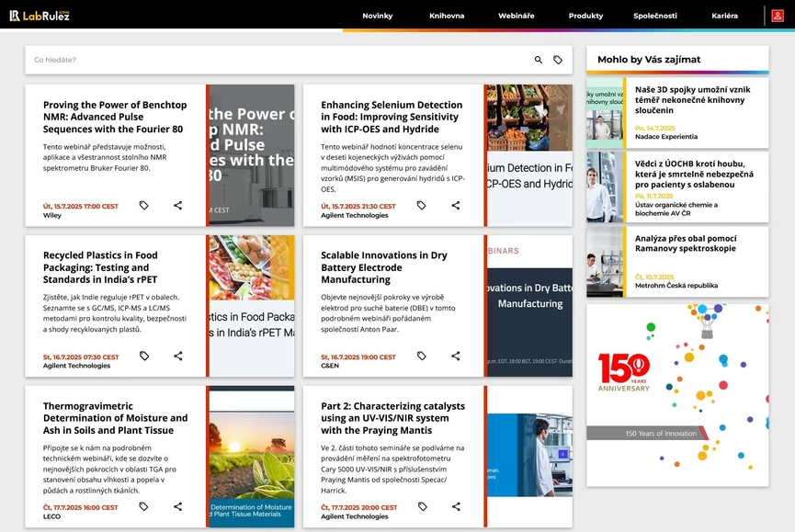Open the Kariéra menu

[724, 16]
